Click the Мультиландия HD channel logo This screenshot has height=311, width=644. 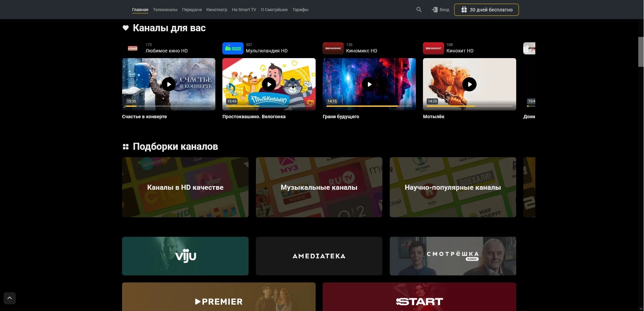coord(233,48)
